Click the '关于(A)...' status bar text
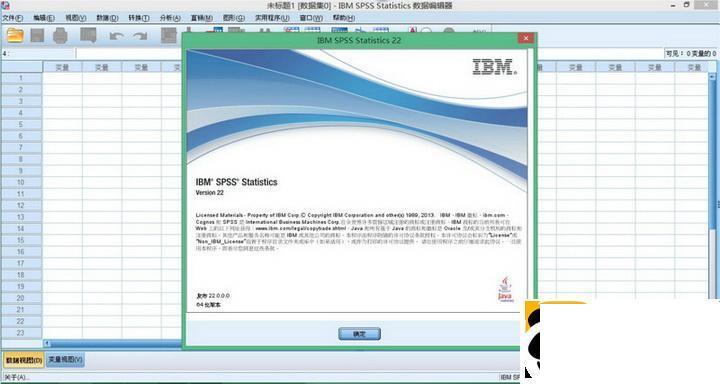 pos(17,378)
